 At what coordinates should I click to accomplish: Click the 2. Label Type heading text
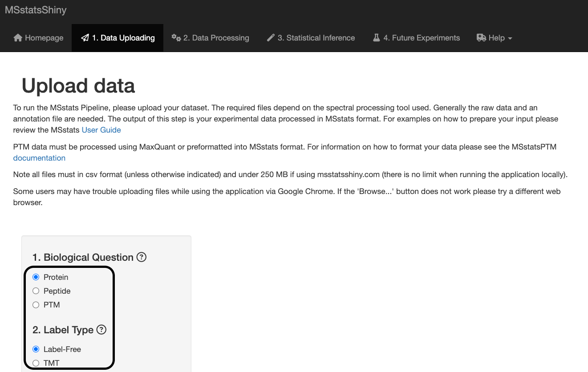click(63, 330)
